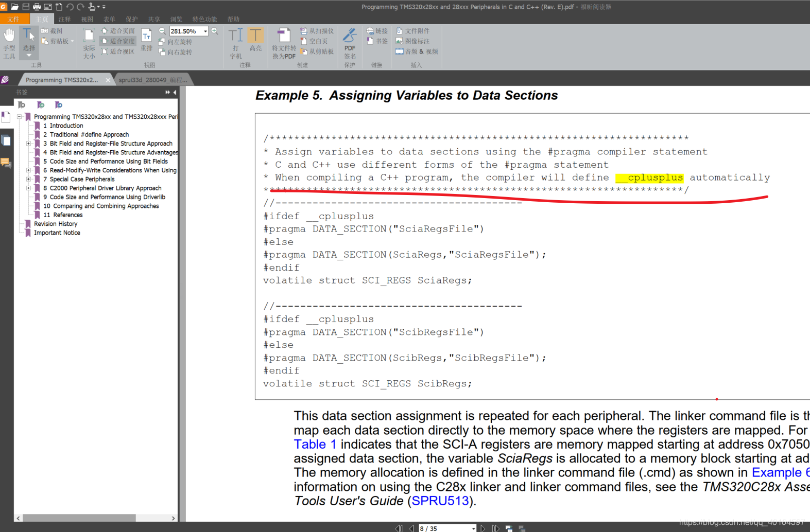Viewport: 810px width, 532px height.
Task: Insert a Bookmark (书签) from ribbon
Action: click(377, 41)
